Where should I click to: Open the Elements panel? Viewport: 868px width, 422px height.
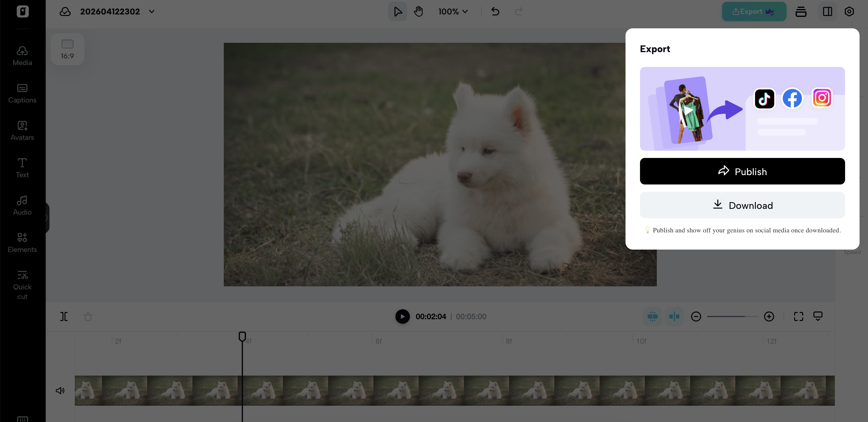[22, 242]
